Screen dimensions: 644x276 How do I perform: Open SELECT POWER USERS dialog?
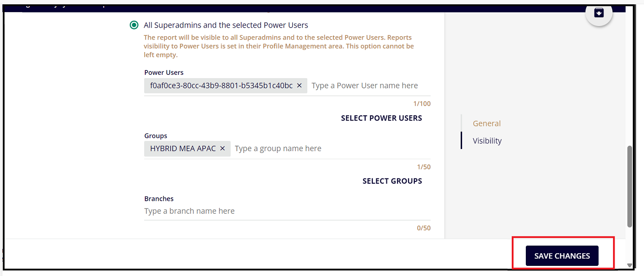click(382, 118)
